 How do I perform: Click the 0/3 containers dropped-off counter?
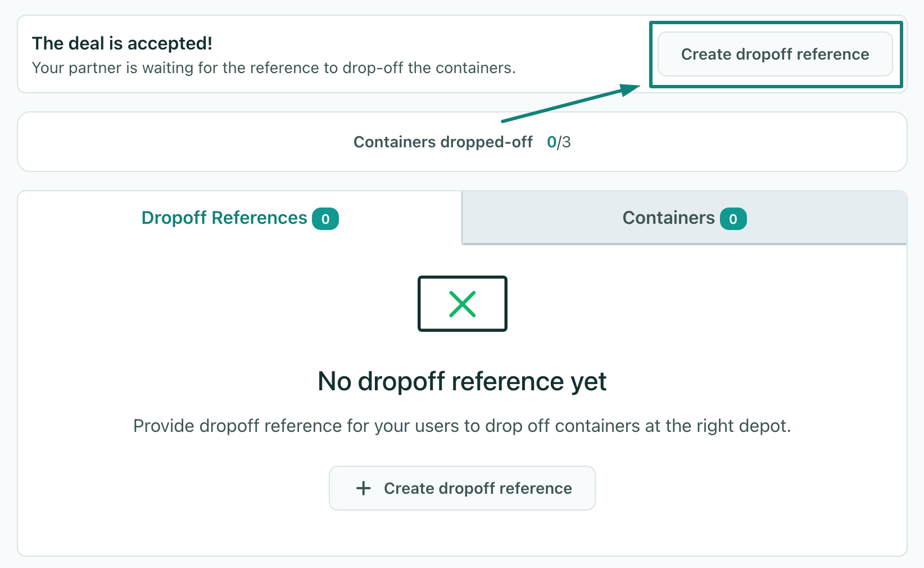559,142
